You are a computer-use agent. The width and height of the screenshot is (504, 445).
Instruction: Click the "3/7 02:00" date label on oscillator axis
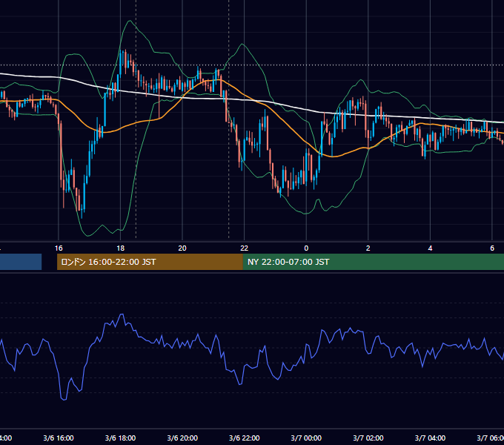368,438
